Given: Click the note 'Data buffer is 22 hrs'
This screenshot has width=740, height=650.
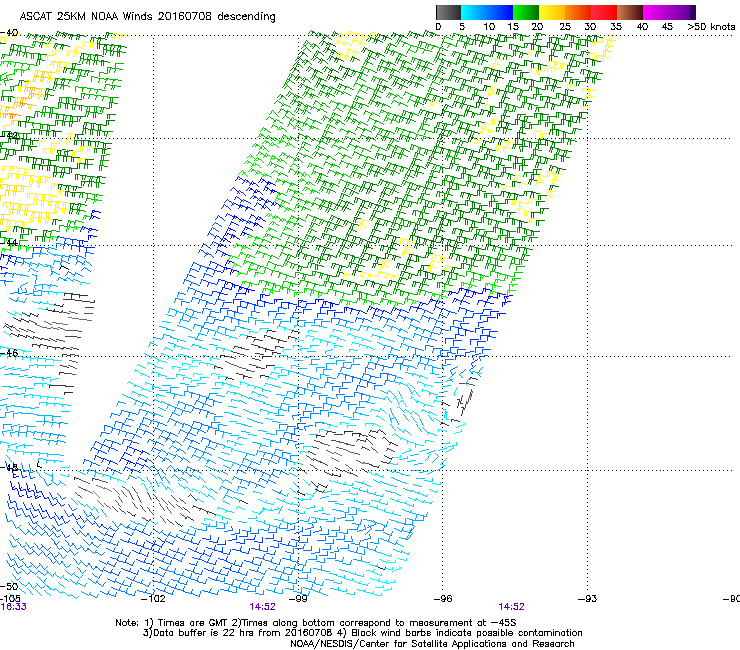Looking at the screenshot, I should (202, 633).
